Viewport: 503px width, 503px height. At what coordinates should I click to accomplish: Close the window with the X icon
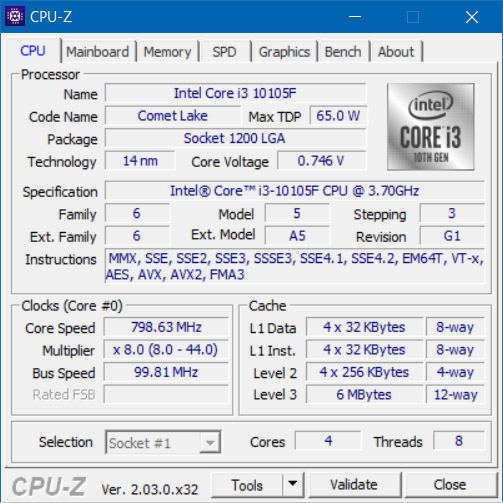(x=472, y=16)
